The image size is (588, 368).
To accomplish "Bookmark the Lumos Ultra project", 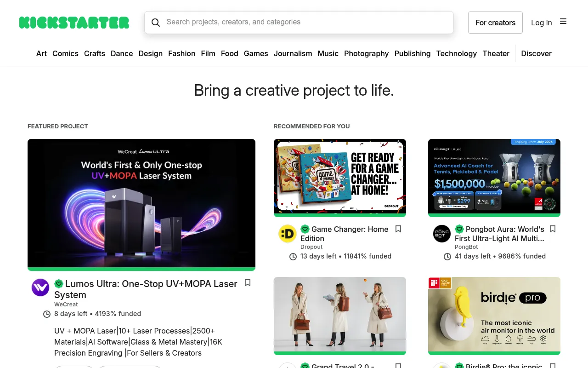I will pyautogui.click(x=248, y=283).
